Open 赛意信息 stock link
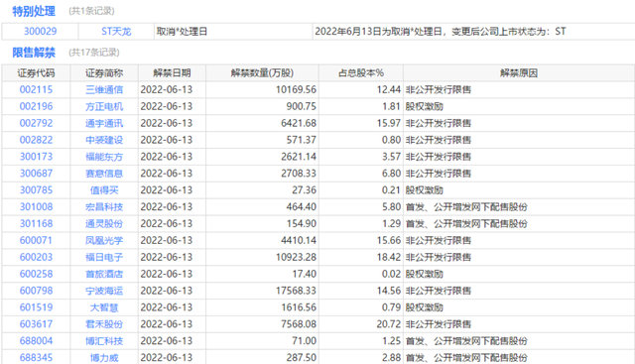The image size is (635, 364). click(104, 174)
